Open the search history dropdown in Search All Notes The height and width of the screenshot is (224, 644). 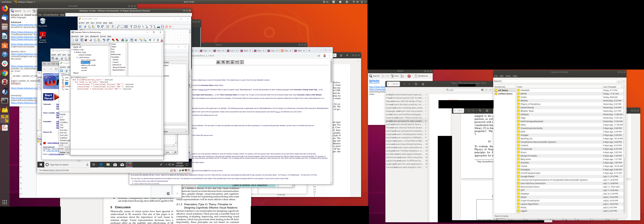coord(619,81)
